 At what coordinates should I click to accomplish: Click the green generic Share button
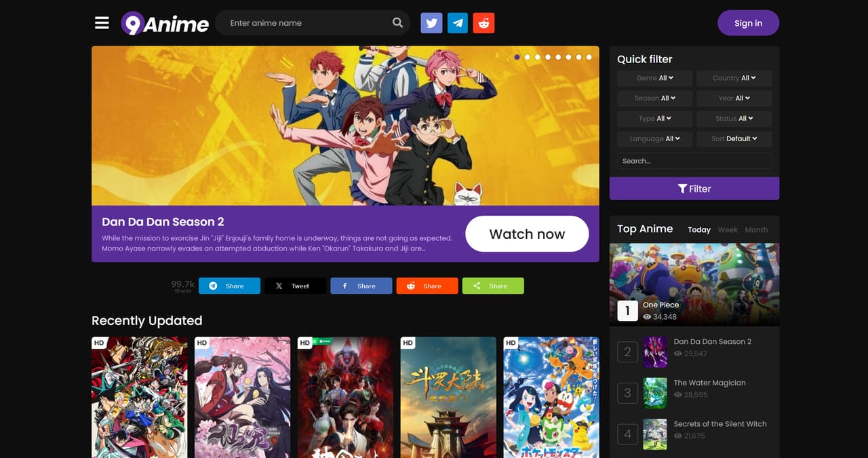493,286
